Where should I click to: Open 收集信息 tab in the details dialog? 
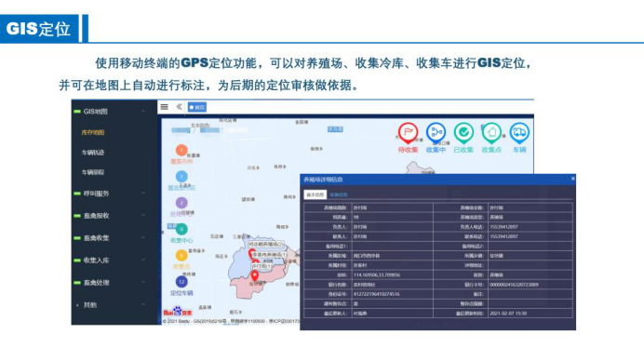click(339, 194)
